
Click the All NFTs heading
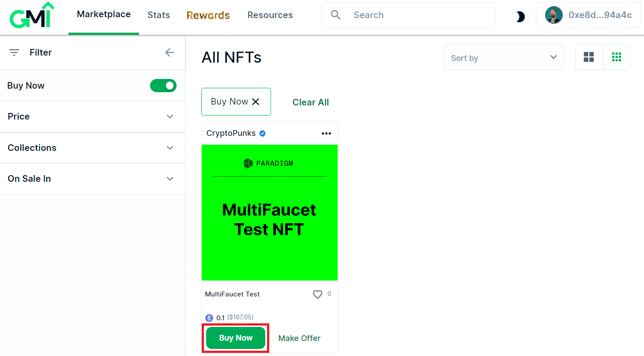[x=232, y=57]
